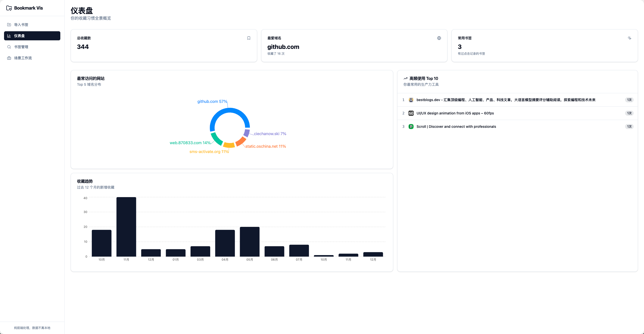Click the cursor-click icon in 常用书签 card
Image resolution: width=644 pixels, height=334 pixels.
point(629,38)
